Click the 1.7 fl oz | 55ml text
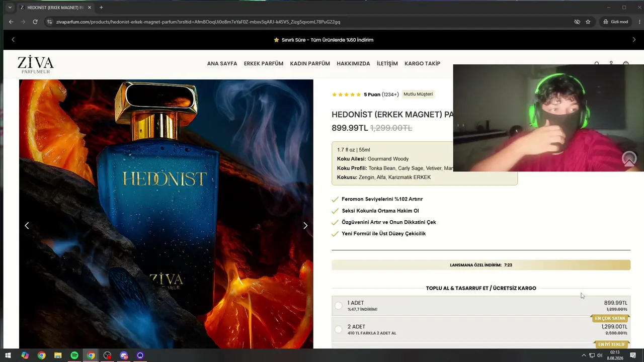 (x=354, y=150)
